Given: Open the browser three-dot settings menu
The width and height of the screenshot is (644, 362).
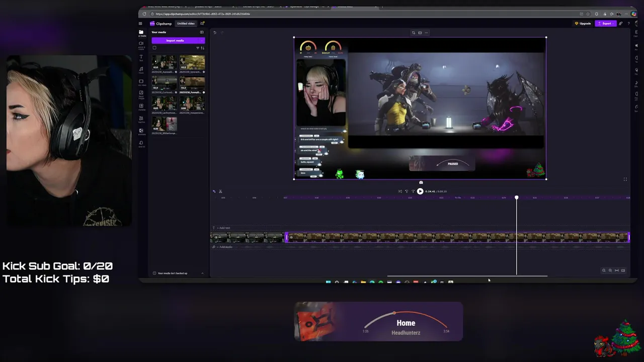Looking at the screenshot, I should (x=626, y=14).
